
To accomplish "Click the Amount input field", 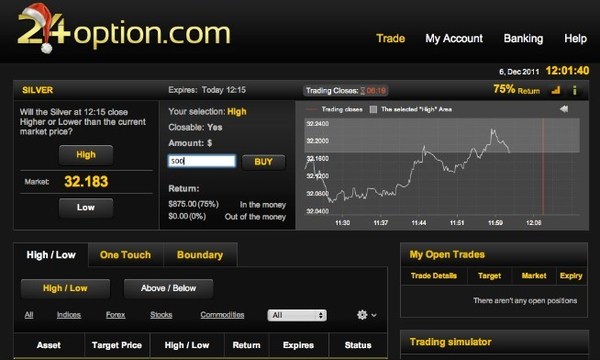I will 202,161.
